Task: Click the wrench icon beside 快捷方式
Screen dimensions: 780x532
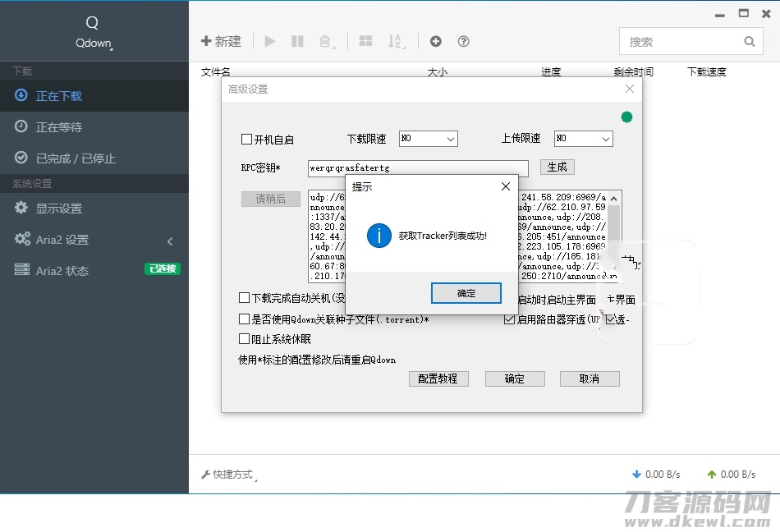Action: click(x=205, y=475)
